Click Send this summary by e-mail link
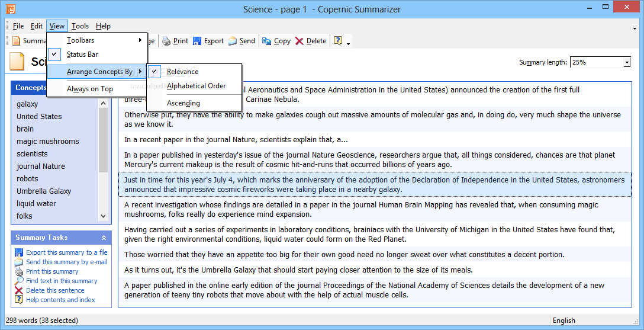The image size is (644, 330). pyautogui.click(x=66, y=262)
